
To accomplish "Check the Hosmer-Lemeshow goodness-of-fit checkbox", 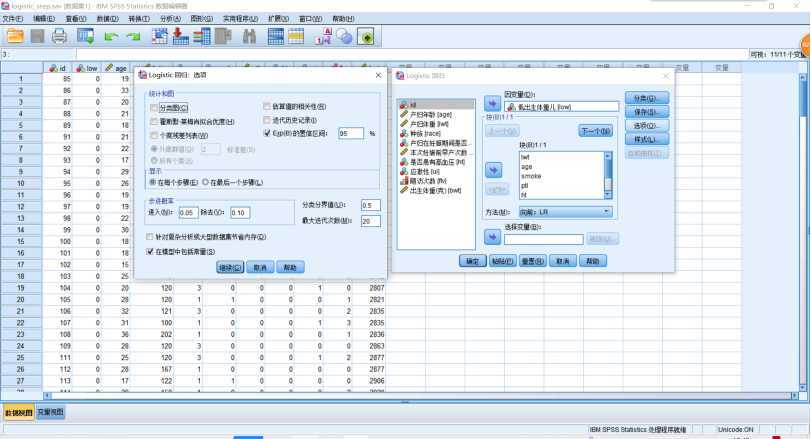I will coord(154,122).
